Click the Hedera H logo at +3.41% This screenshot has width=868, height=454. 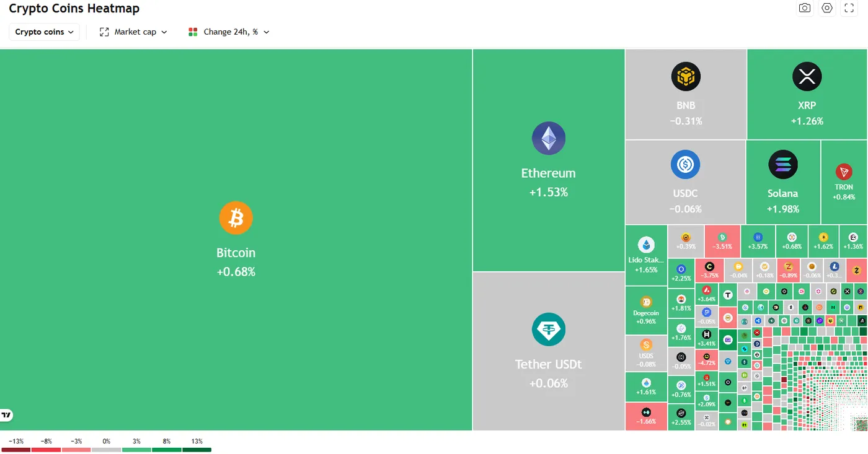(x=707, y=334)
